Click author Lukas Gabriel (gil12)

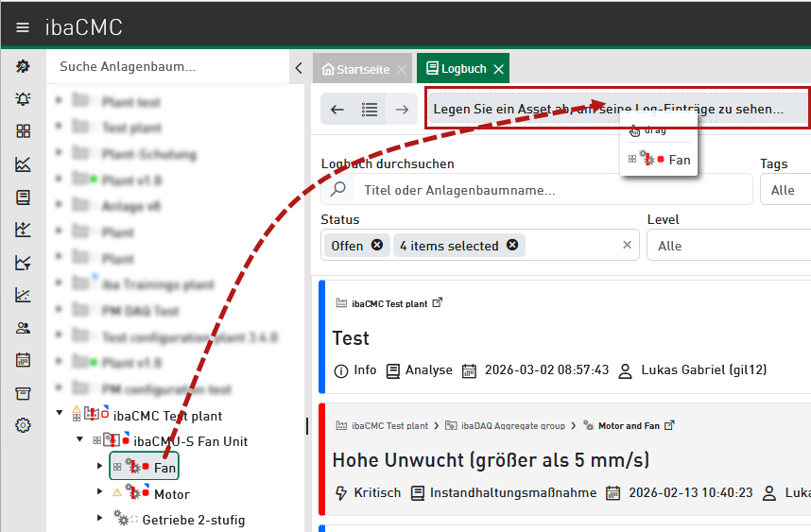click(x=704, y=370)
